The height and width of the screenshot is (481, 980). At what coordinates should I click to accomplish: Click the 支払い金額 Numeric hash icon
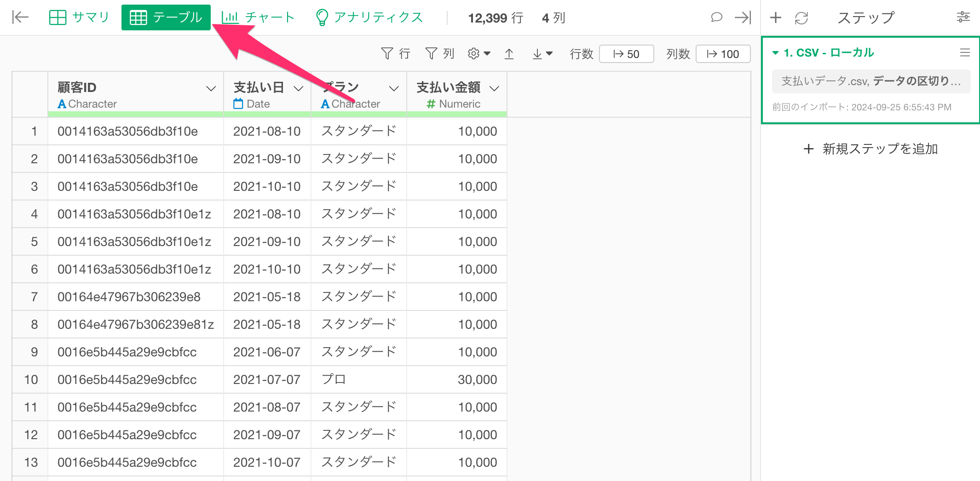click(x=431, y=104)
